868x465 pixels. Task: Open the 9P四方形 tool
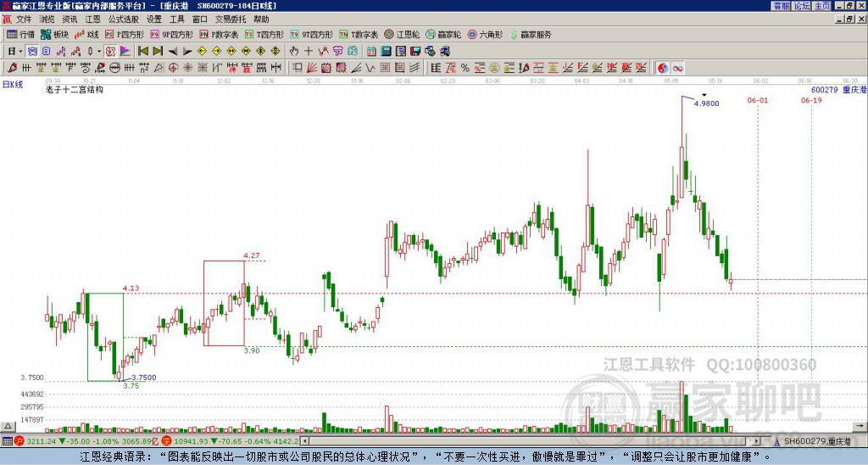coord(172,34)
